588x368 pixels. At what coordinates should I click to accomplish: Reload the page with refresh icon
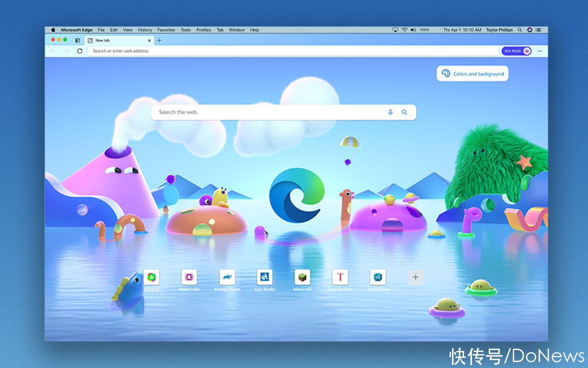point(79,51)
